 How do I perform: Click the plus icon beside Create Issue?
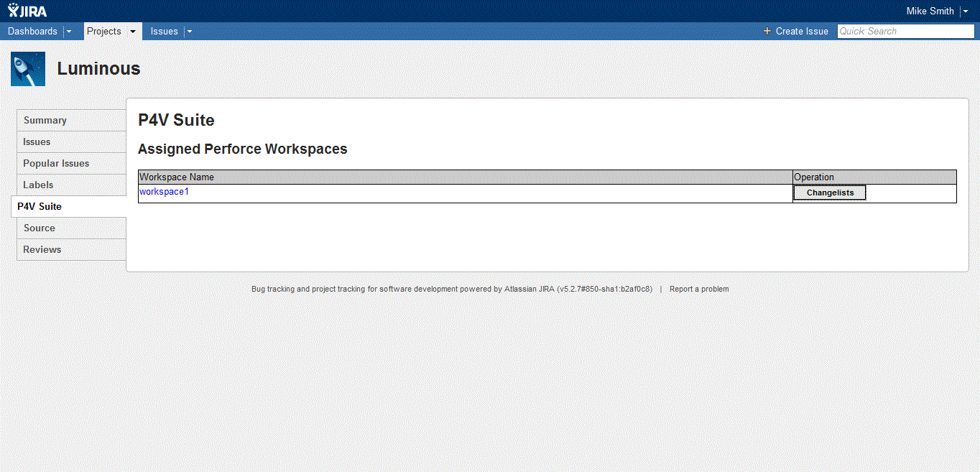coord(767,31)
